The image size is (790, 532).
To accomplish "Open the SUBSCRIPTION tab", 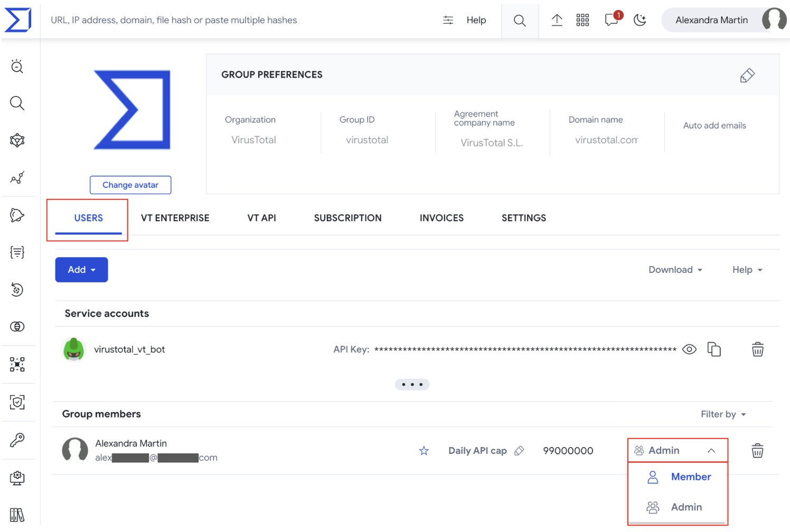I will pyautogui.click(x=347, y=218).
